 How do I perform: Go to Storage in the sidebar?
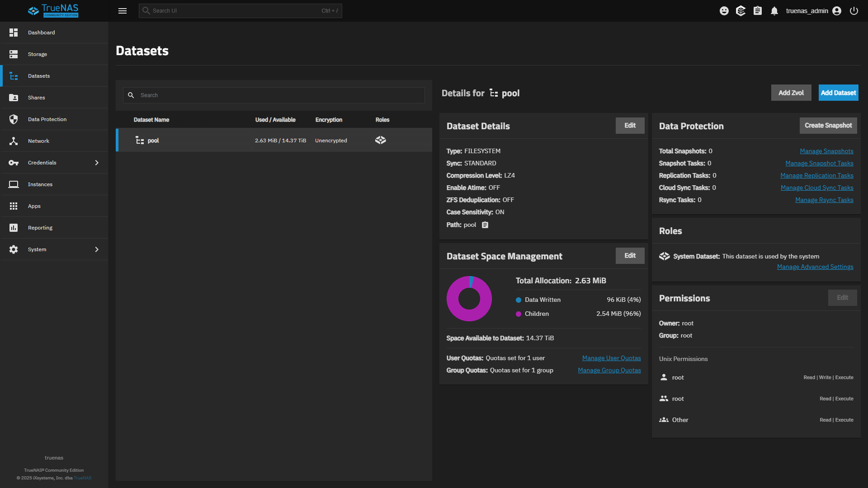[x=38, y=54]
